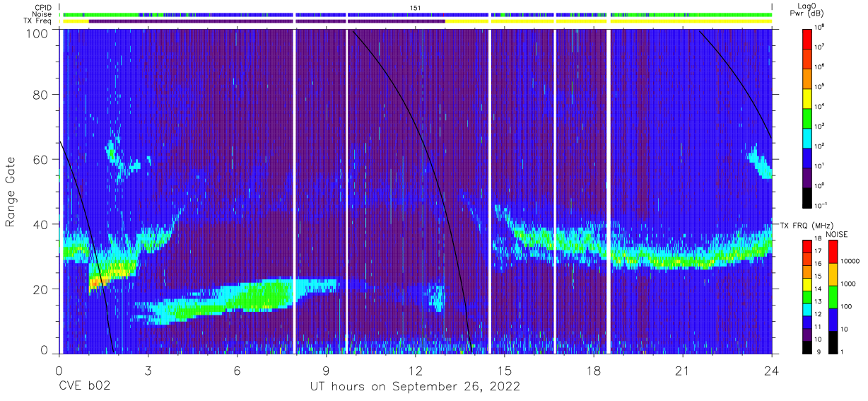Click the 'CVE b02' radar label
868x401 pixels.
pos(84,386)
